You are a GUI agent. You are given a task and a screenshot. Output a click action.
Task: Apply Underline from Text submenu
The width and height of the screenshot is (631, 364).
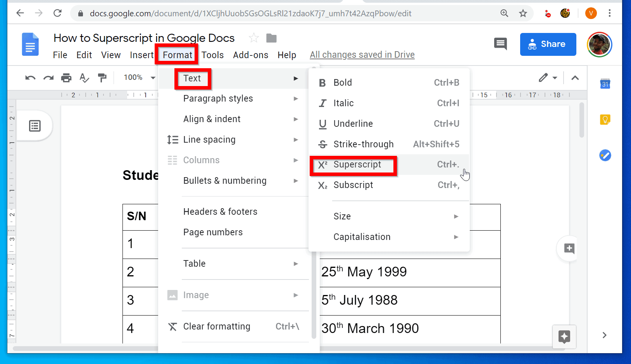389,124
